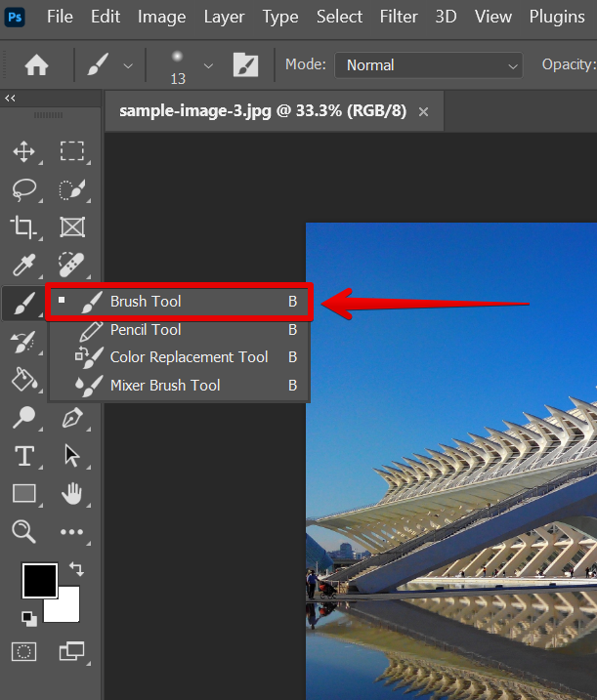The image size is (597, 700).
Task: Select the Hand tool
Action: tap(72, 494)
